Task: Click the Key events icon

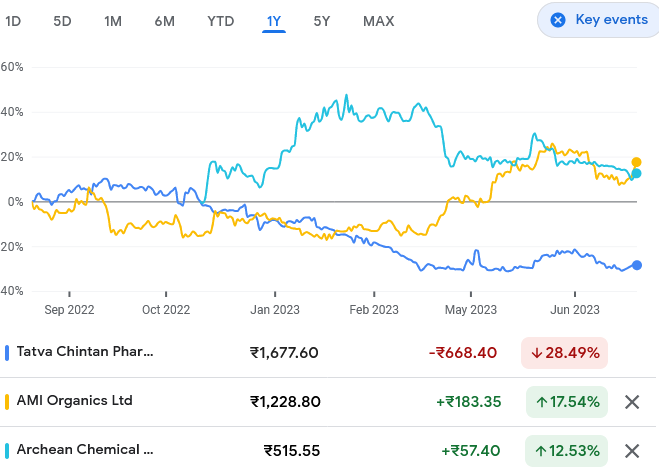Action: point(558,20)
